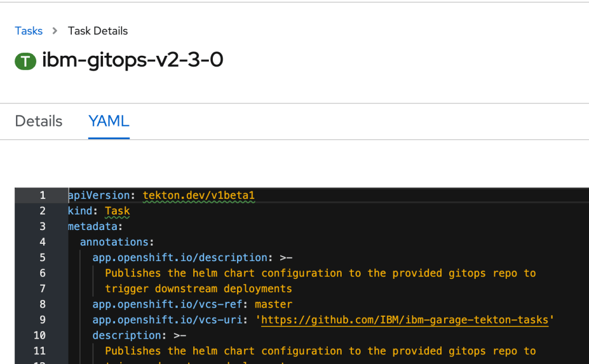Click line number 1 in editor gutter
The height and width of the screenshot is (364, 589).
pos(42,196)
